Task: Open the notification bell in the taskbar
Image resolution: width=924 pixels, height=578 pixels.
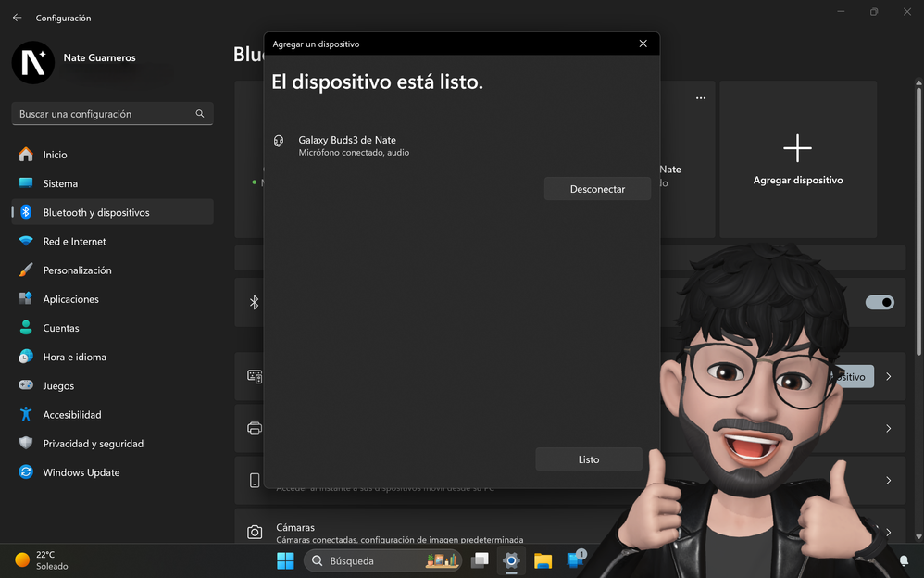Action: pyautogui.click(x=904, y=560)
